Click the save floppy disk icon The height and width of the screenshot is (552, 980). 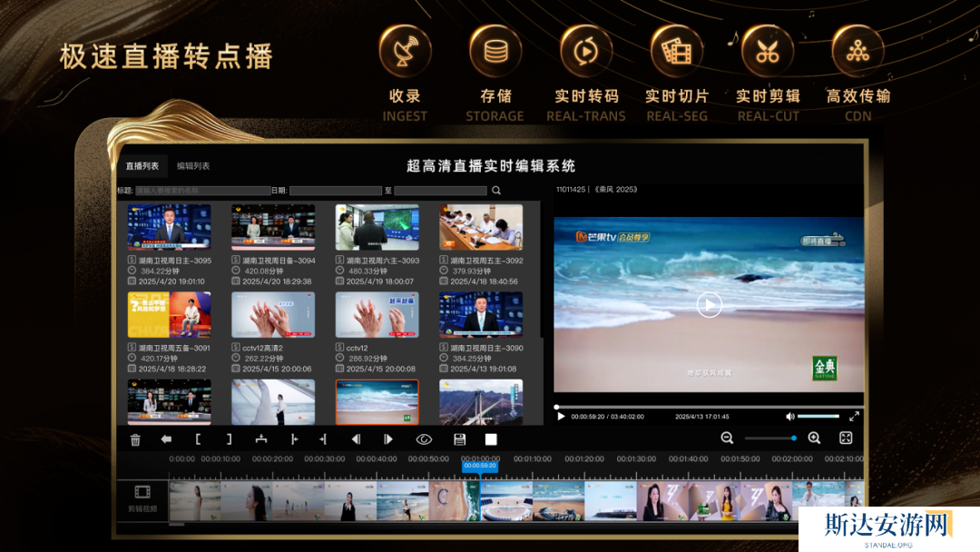coord(460,439)
